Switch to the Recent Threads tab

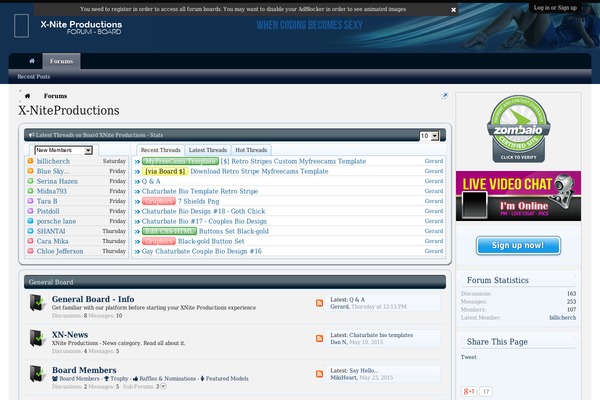(160, 150)
